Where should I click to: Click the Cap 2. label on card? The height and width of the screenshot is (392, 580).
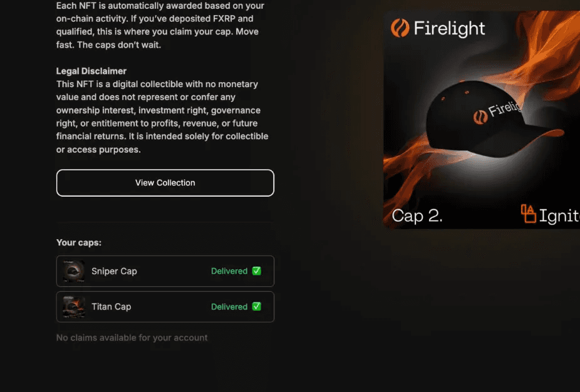point(417,216)
